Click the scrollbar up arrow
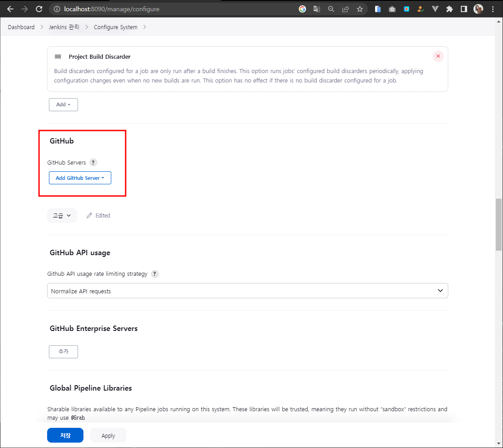Viewport: 503px width, 448px height. 499,22
